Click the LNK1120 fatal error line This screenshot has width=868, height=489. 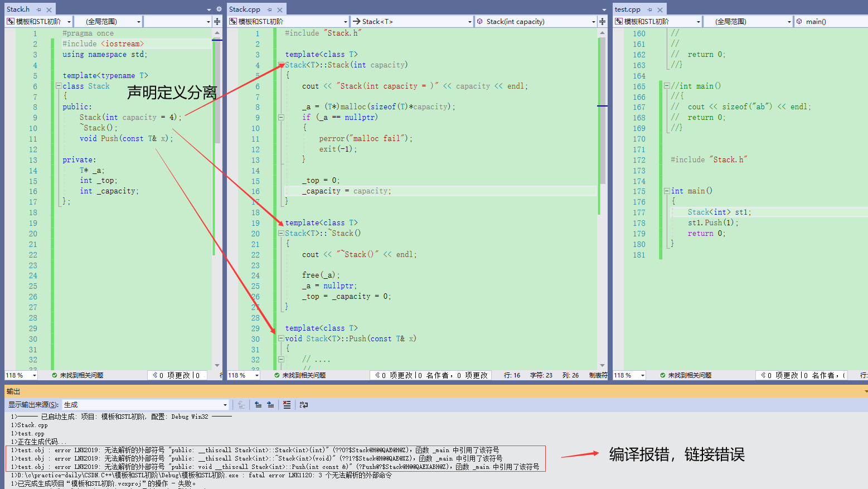point(201,475)
